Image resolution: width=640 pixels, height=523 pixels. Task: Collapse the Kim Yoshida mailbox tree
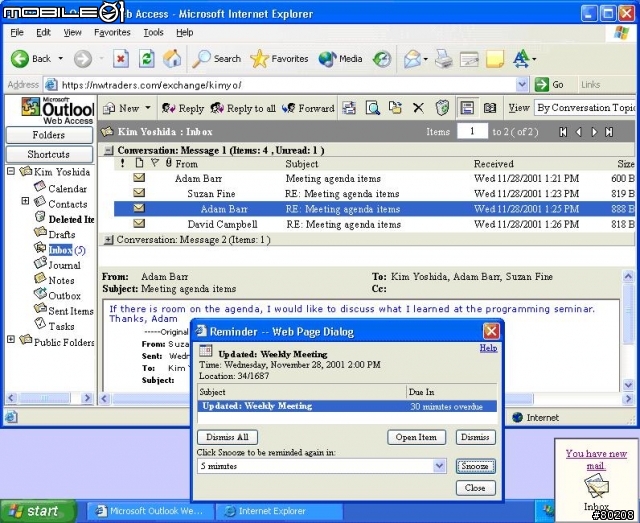tap(11, 171)
